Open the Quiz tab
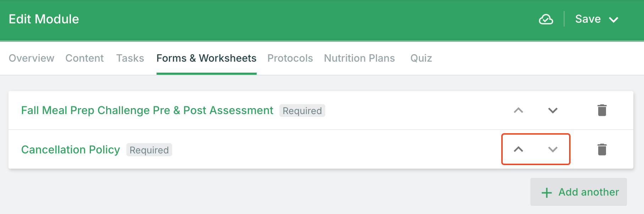This screenshot has height=214, width=644. click(421, 58)
